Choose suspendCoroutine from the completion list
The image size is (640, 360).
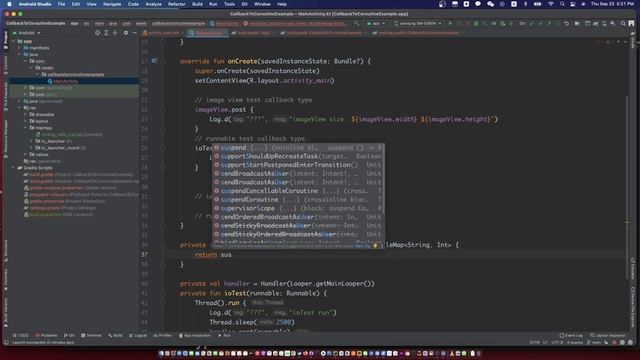[x=298, y=200]
